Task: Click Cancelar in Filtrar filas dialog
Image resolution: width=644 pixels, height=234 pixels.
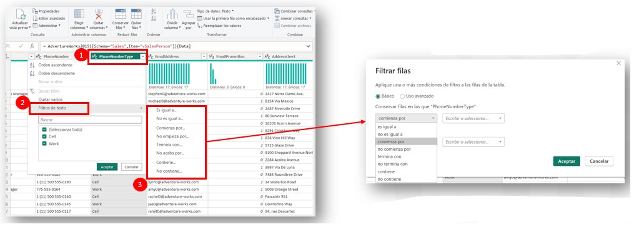Action: [599, 161]
